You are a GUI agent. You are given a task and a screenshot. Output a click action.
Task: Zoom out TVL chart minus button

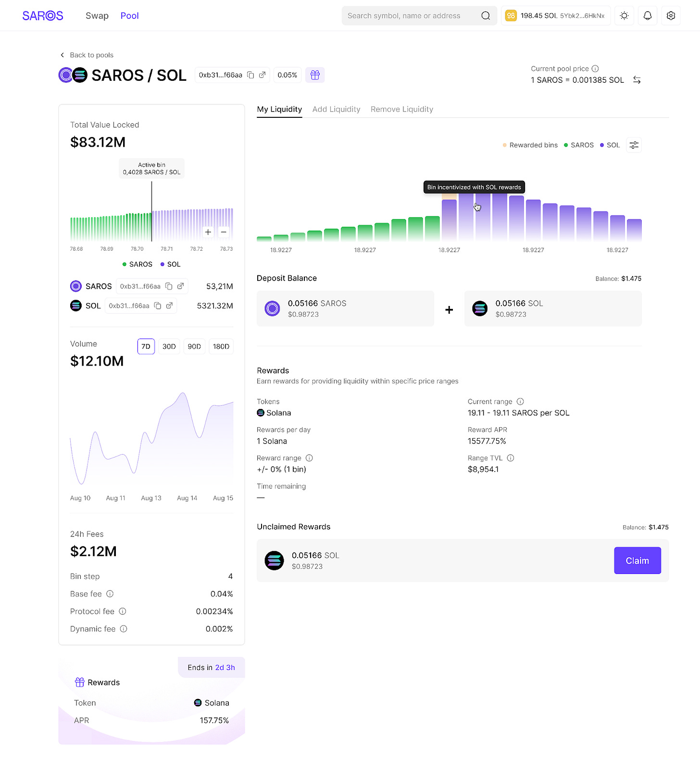click(224, 232)
